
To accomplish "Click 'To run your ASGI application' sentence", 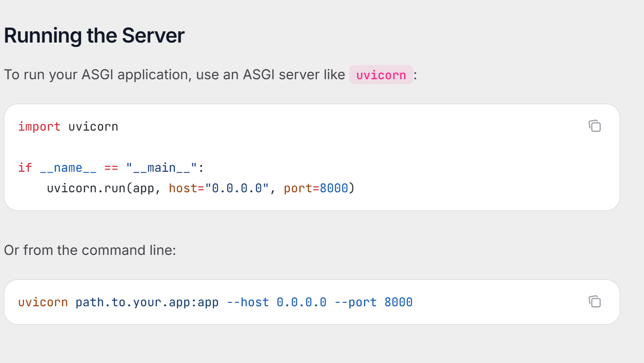I will tap(210, 75).
